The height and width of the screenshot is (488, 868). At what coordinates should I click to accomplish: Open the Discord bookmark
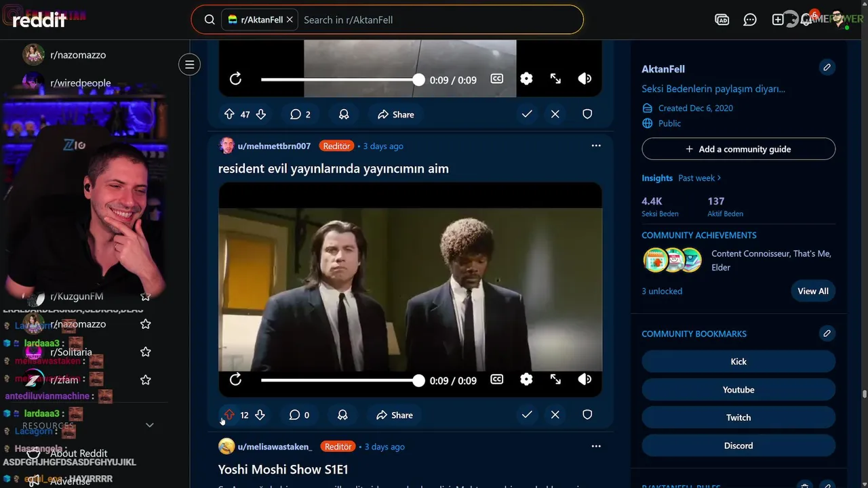[738, 445]
